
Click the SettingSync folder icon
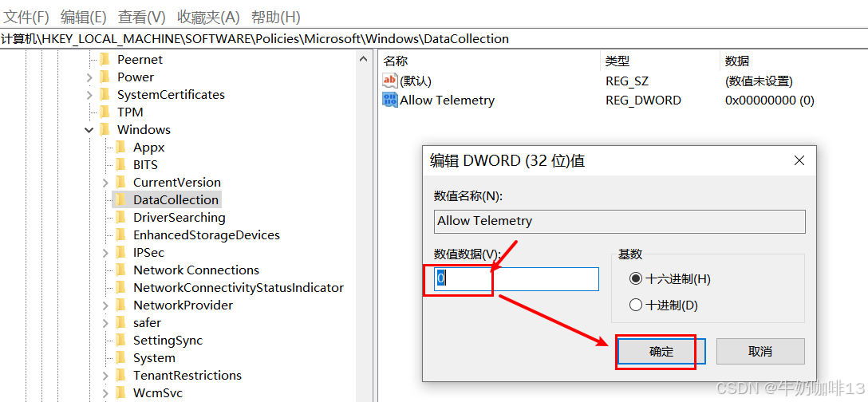tap(120, 340)
